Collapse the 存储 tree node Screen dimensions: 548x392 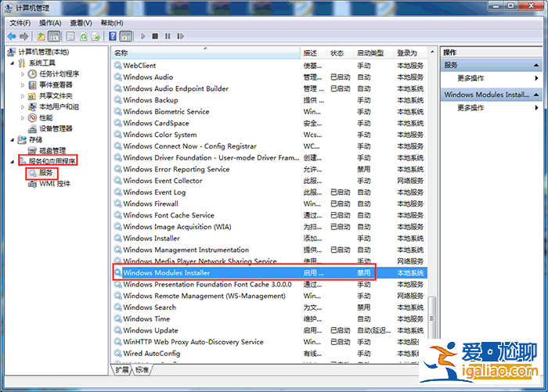(x=13, y=140)
